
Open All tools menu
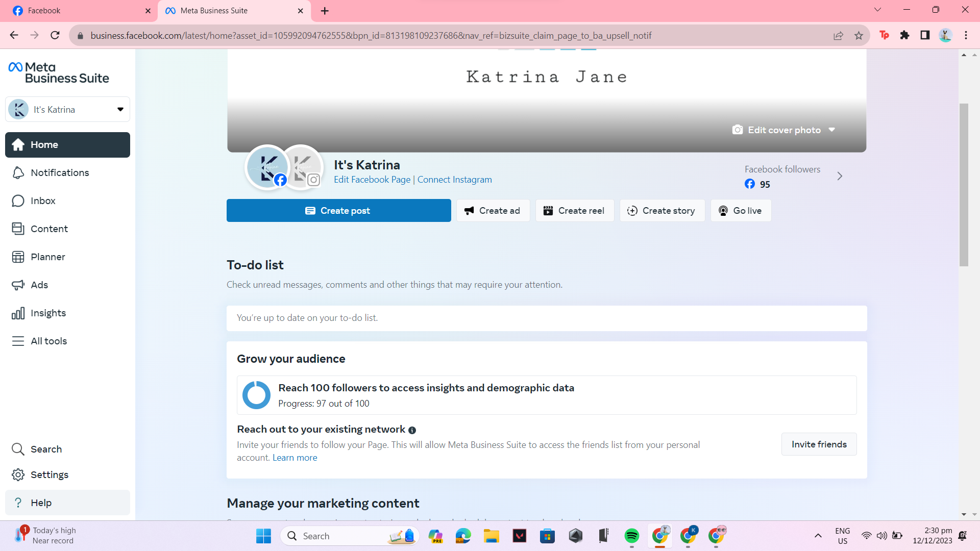point(67,341)
